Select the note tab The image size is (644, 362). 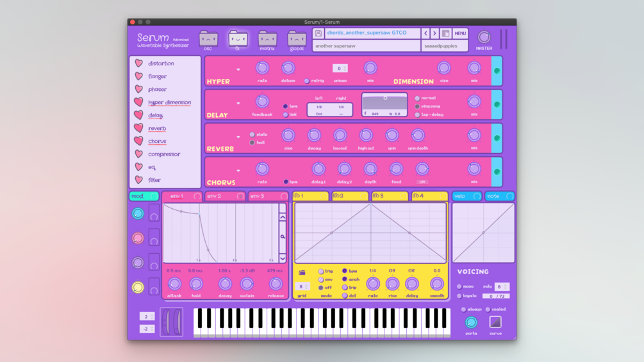point(499,196)
